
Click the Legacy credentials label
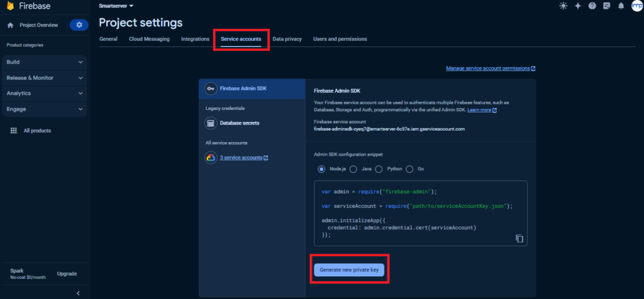225,108
